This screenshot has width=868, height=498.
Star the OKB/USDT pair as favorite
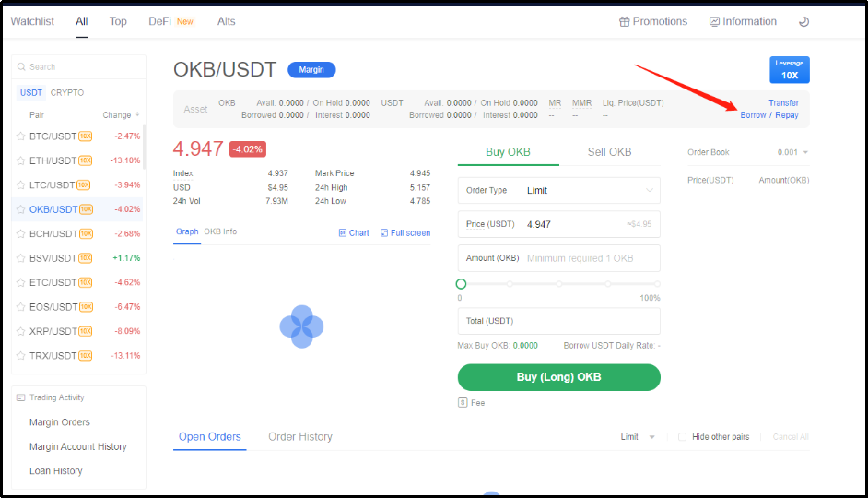click(x=20, y=209)
